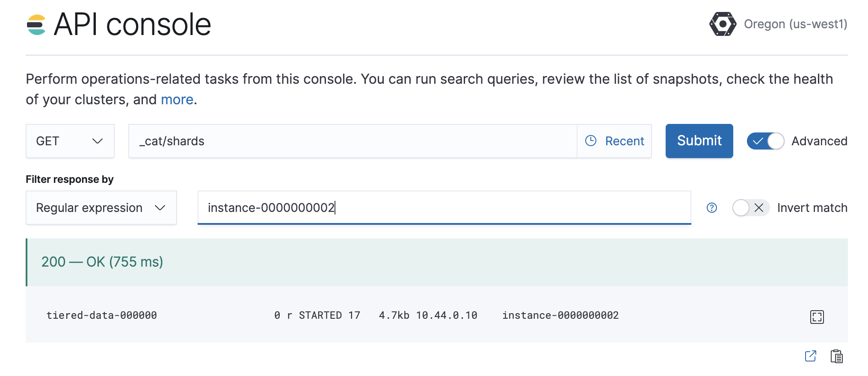Image resolution: width=868 pixels, height=376 pixels.
Task: Open the GET method dropdown
Action: (x=70, y=141)
